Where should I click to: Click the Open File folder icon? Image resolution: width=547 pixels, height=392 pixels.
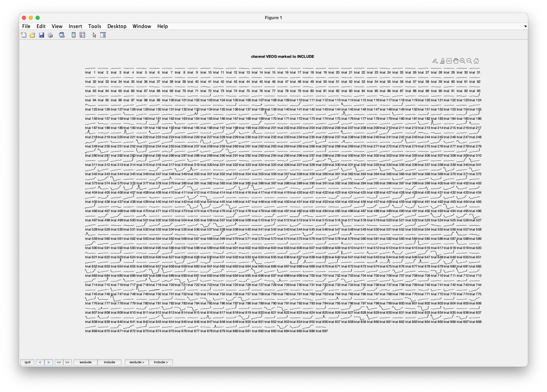(32, 35)
